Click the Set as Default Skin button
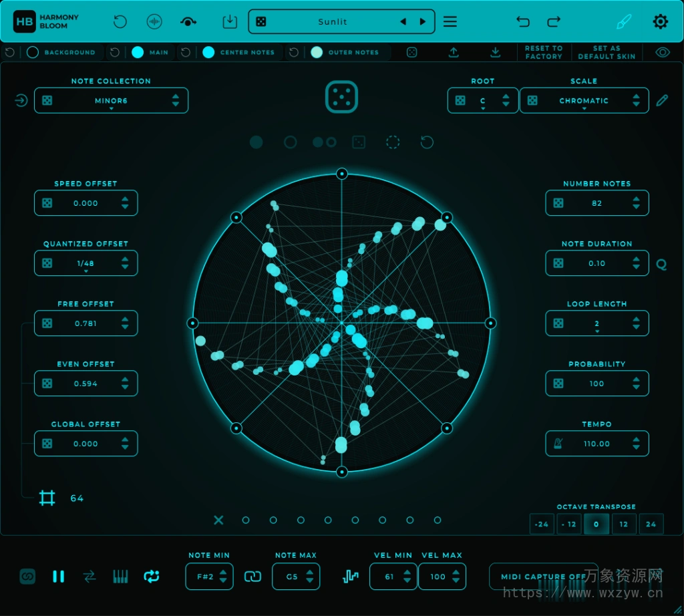The width and height of the screenshot is (684, 616). [x=607, y=52]
